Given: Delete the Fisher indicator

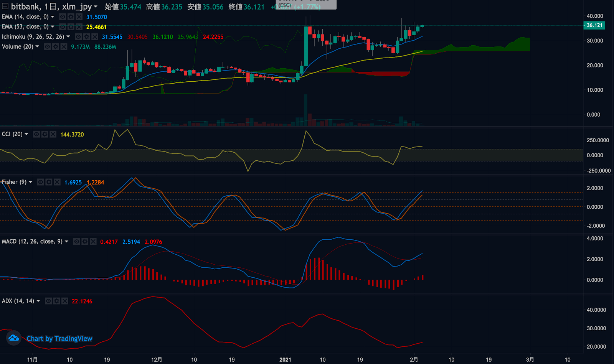Looking at the screenshot, I should tap(57, 182).
